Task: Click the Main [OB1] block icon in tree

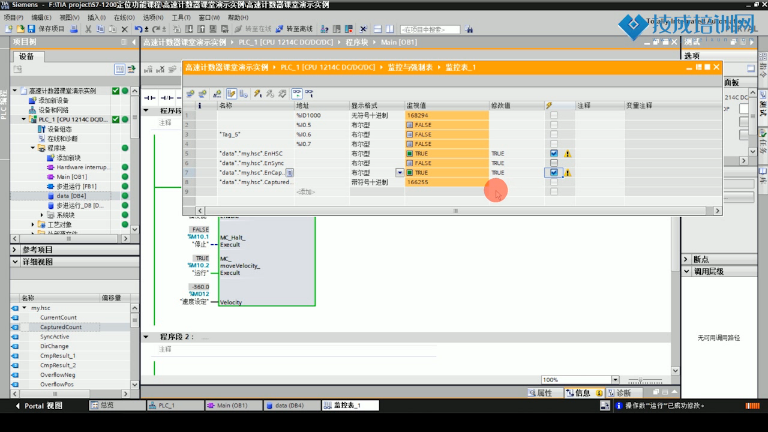Action: [50, 177]
